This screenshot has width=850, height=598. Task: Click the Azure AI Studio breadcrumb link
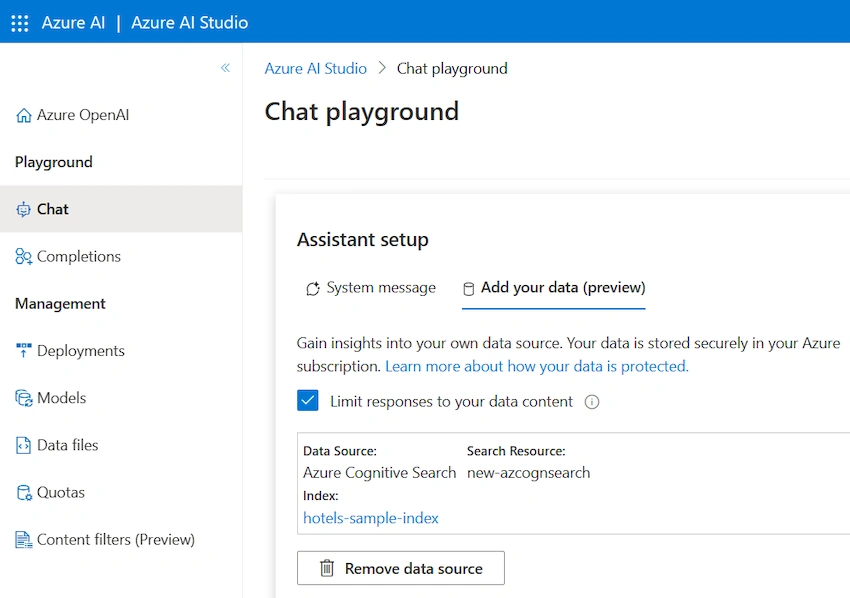pos(315,69)
